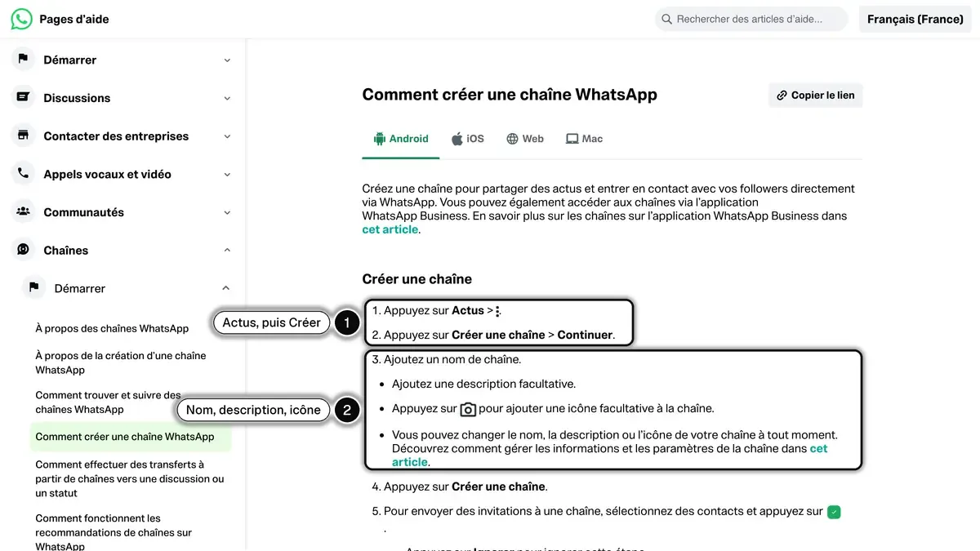This screenshot has height=551, width=980.
Task: Click the green checkmark icon in step 5
Action: tap(834, 513)
